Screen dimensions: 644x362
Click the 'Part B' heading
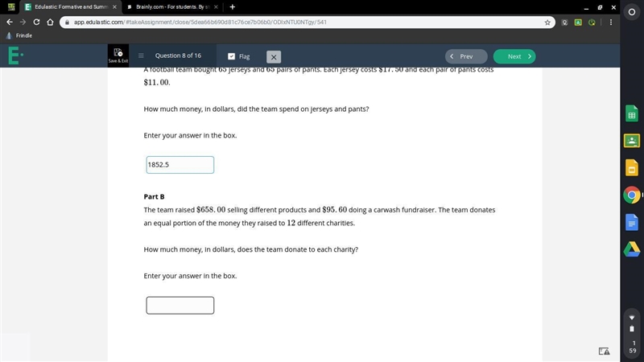tap(154, 196)
